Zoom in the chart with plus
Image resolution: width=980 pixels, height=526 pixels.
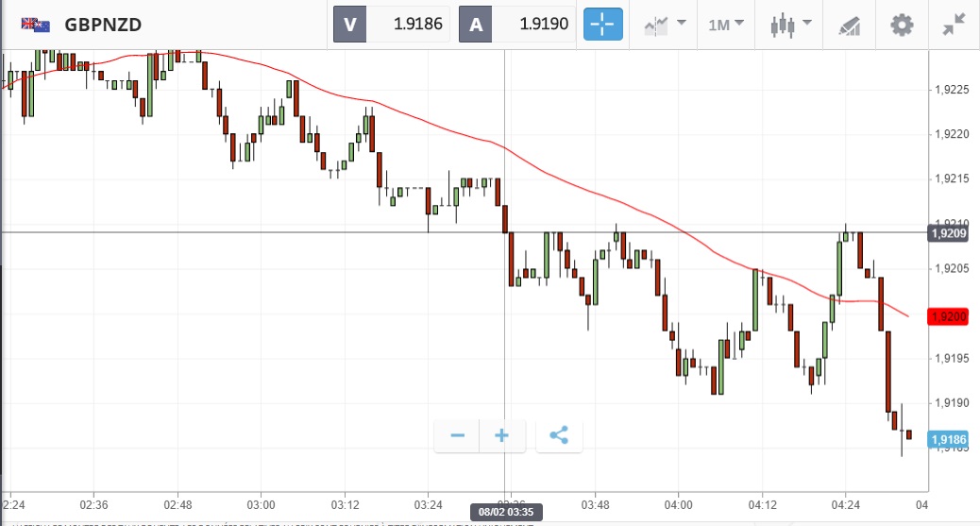[502, 435]
